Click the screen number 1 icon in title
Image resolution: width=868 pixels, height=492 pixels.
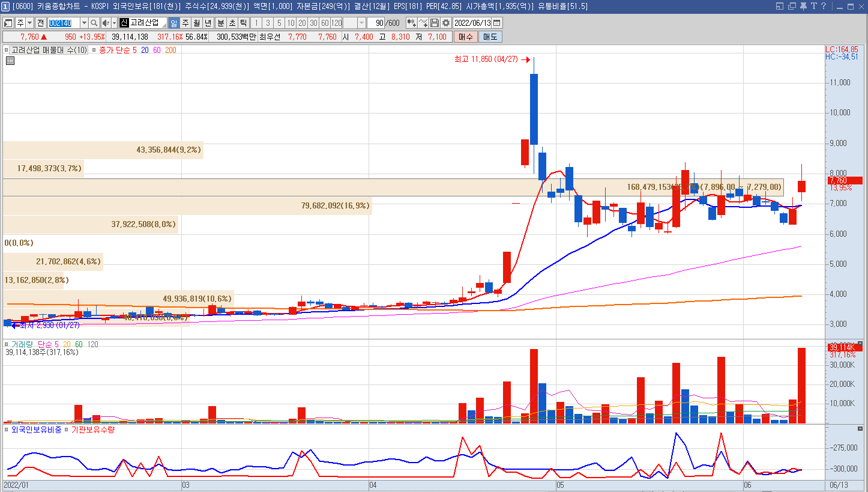click(5, 6)
